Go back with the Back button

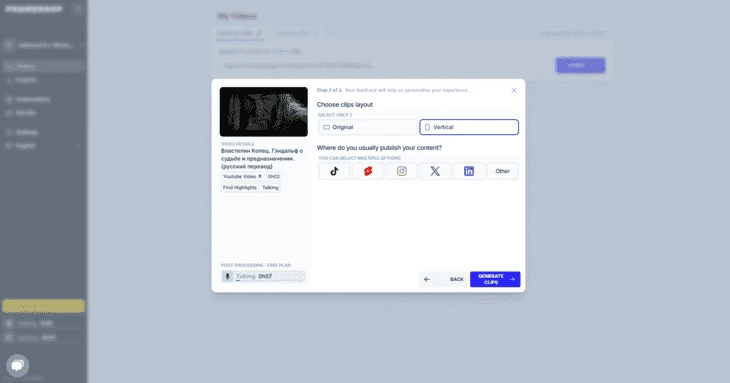pyautogui.click(x=443, y=279)
